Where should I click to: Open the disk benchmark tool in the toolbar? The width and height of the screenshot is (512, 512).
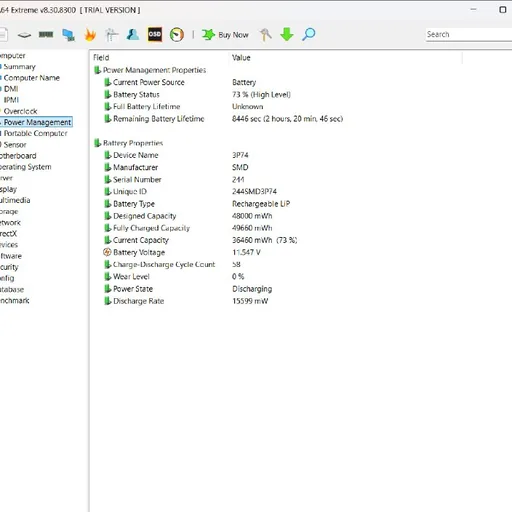click(24, 35)
